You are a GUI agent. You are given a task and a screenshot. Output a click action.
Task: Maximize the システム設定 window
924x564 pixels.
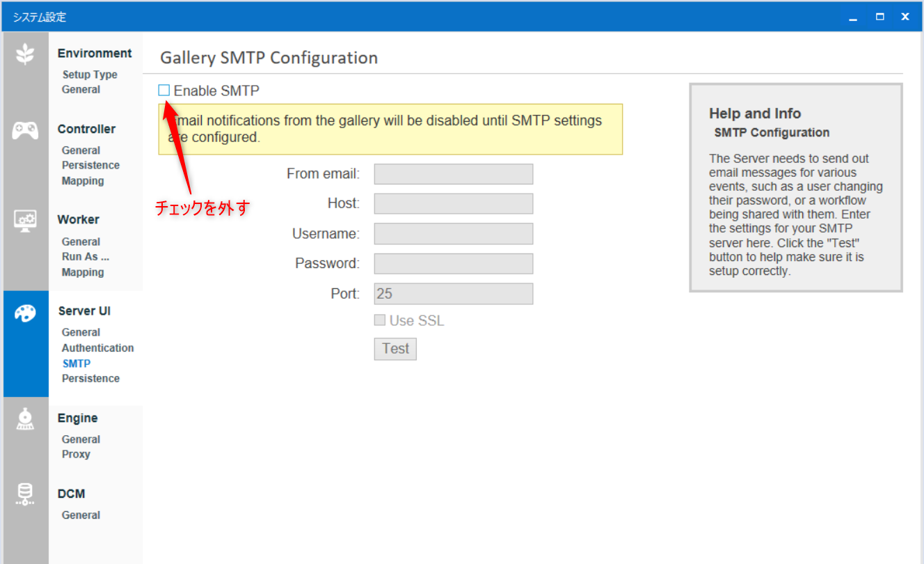(879, 17)
